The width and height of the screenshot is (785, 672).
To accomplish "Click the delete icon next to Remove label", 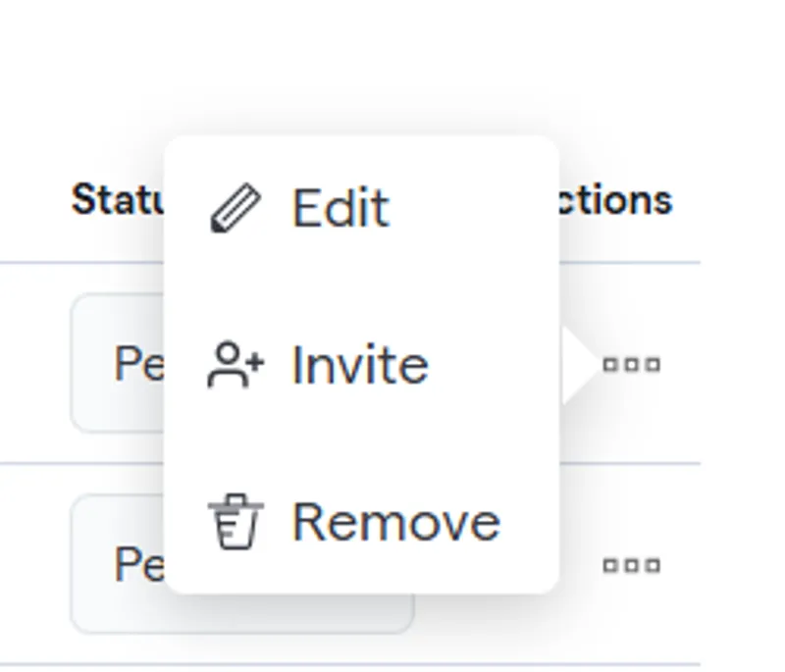I will coord(234,521).
